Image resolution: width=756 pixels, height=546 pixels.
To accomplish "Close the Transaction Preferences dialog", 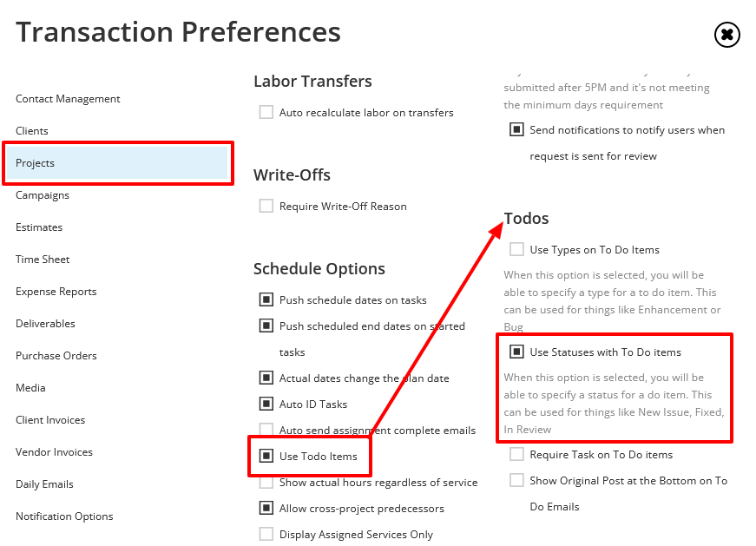I will click(726, 35).
